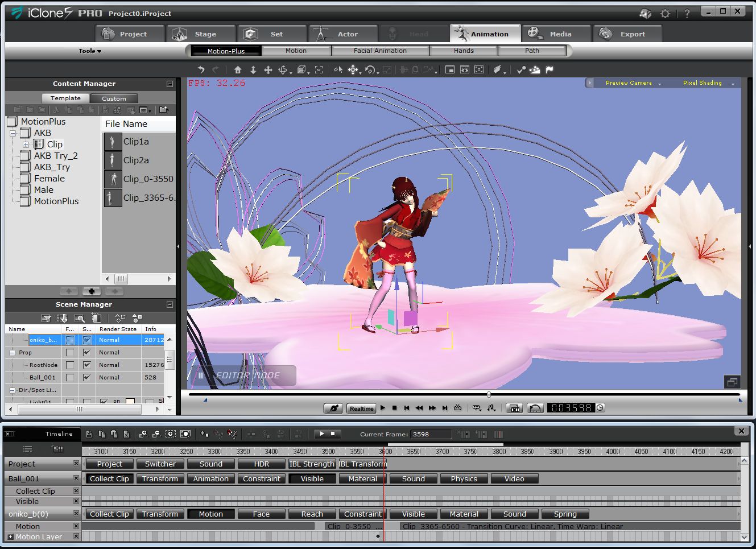Click the Light color swatch in Scene Manager
Image resolution: width=756 pixels, height=549 pixels.
tap(130, 402)
